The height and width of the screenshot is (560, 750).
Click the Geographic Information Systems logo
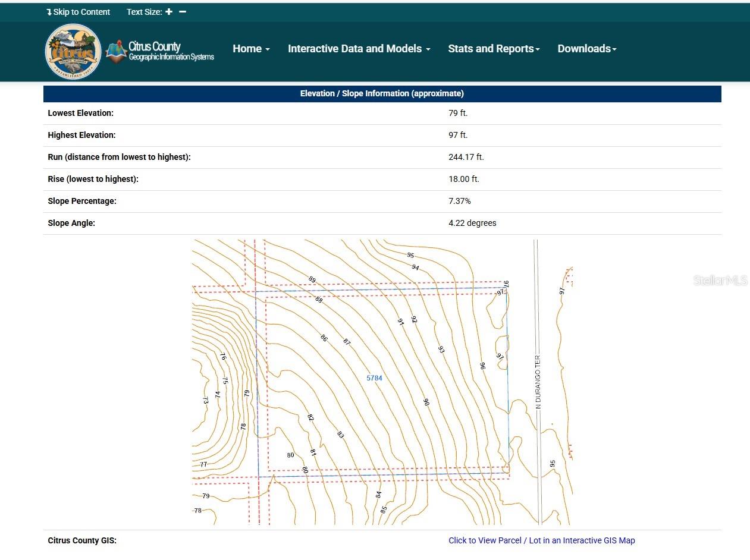pyautogui.click(x=161, y=51)
